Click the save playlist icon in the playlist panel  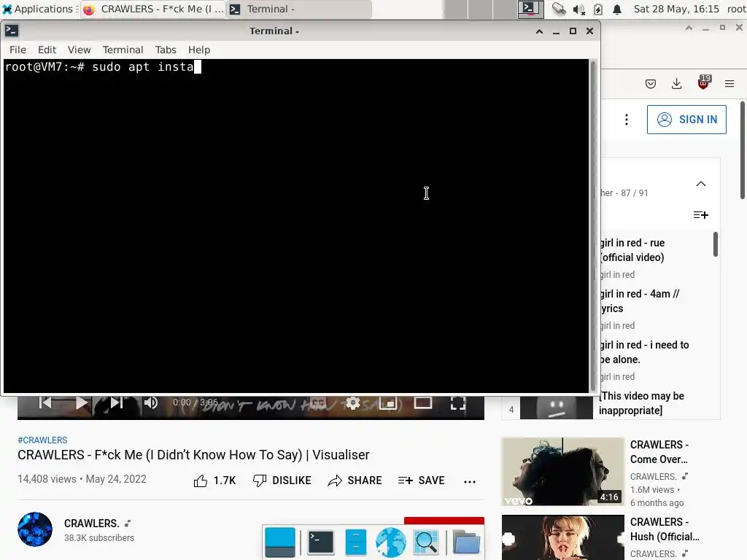(701, 215)
